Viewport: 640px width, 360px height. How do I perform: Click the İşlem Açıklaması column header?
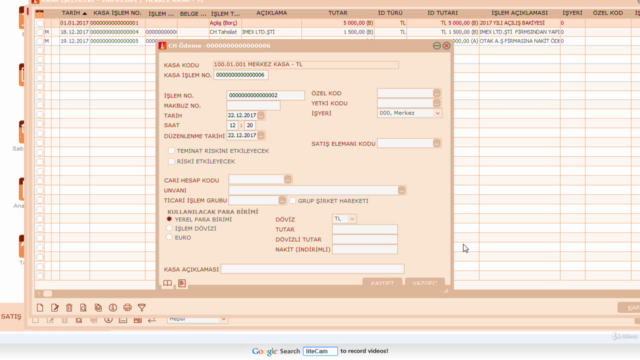point(520,13)
